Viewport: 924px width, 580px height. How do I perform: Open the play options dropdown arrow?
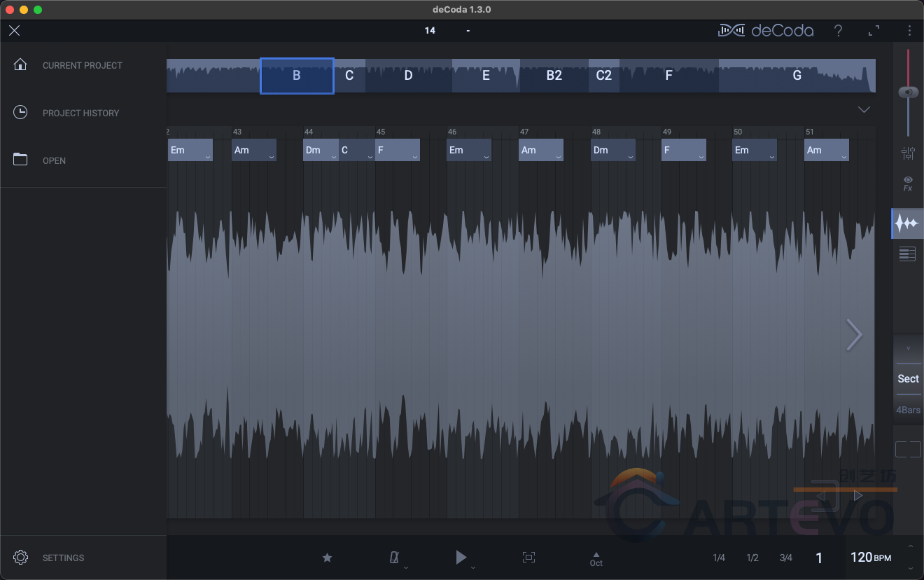(473, 567)
